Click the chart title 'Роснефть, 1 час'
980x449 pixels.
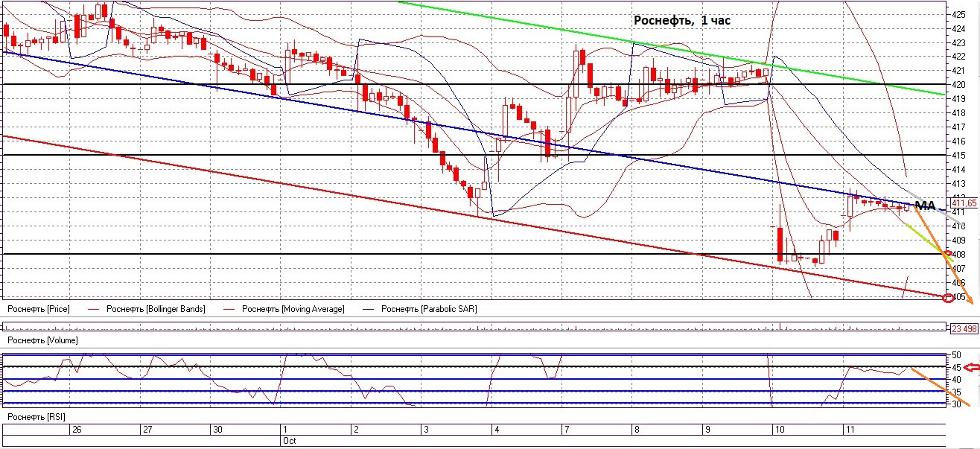click(x=682, y=21)
